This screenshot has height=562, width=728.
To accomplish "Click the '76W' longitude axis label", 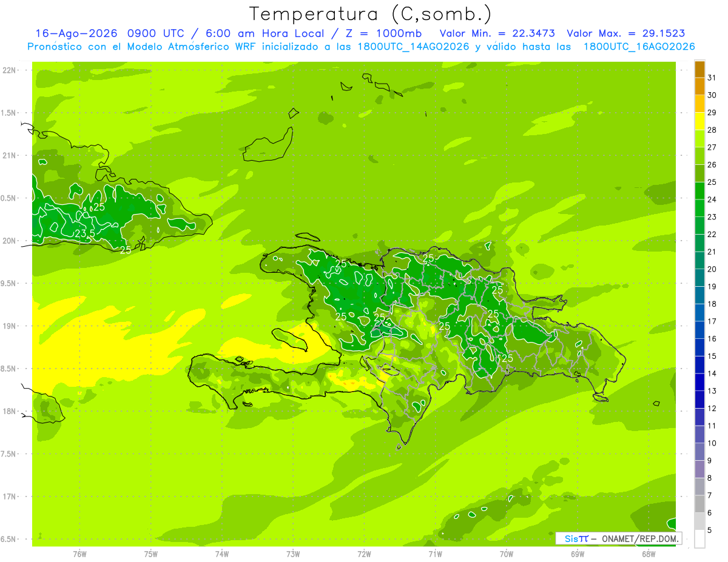I will tap(79, 554).
